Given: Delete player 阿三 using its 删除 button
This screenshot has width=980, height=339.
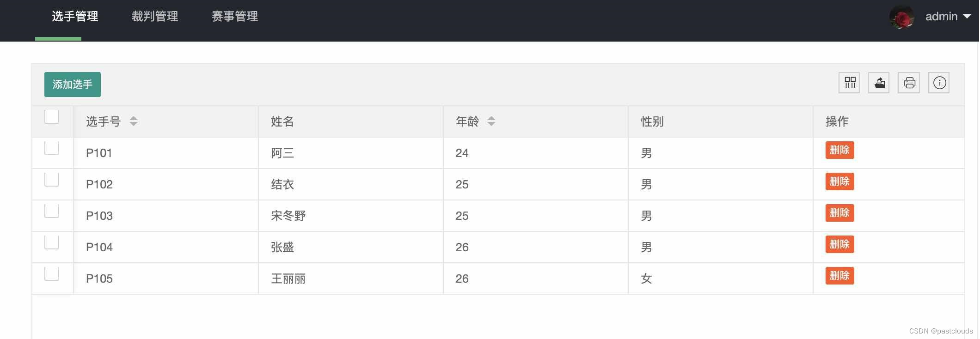Looking at the screenshot, I should tap(839, 150).
